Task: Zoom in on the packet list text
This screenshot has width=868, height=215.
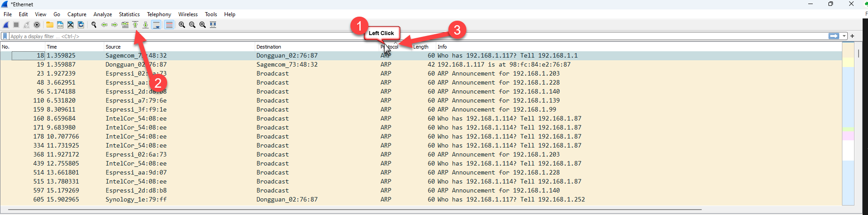Action: 182,25
